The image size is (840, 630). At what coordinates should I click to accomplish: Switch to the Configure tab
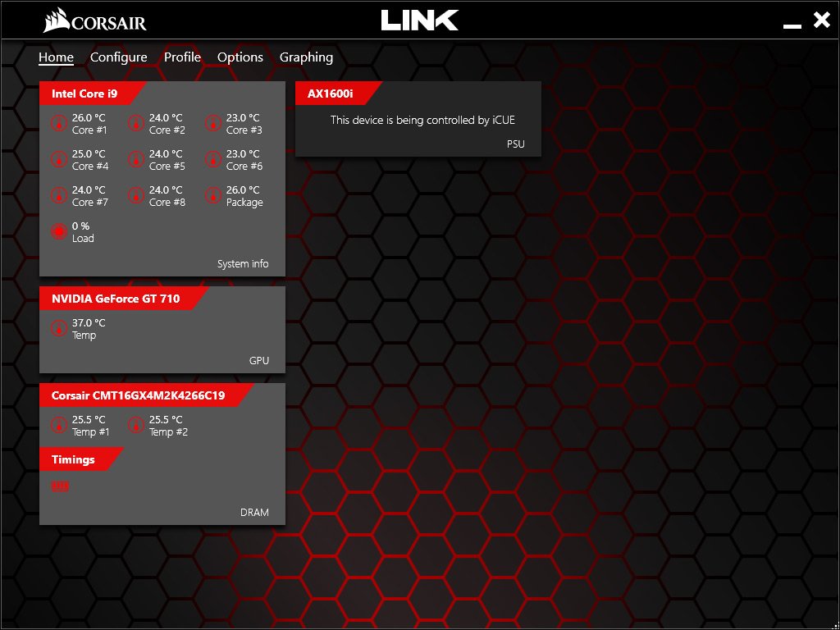coord(118,57)
